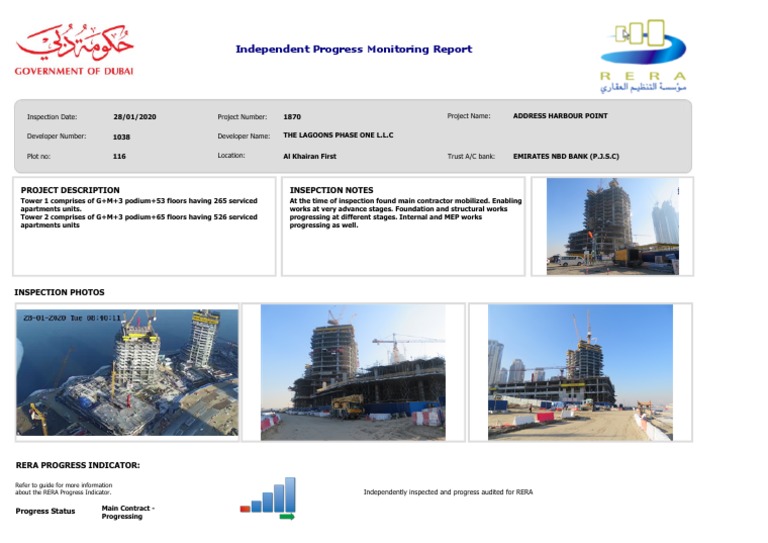Image resolution: width=768 pixels, height=543 pixels.
Task: Click the 'RERA PROGRESS INDICATOR:' heading
Action: tap(77, 465)
